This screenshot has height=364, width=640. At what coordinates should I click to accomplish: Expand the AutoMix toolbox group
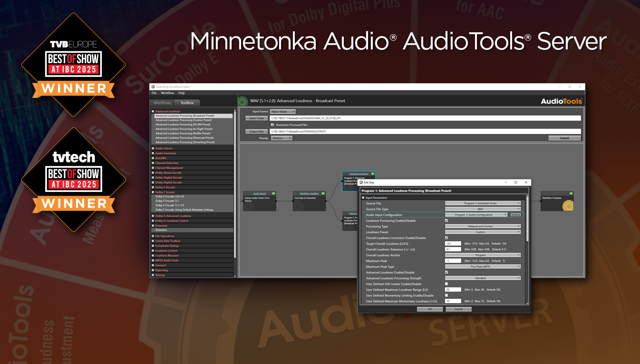(x=153, y=158)
